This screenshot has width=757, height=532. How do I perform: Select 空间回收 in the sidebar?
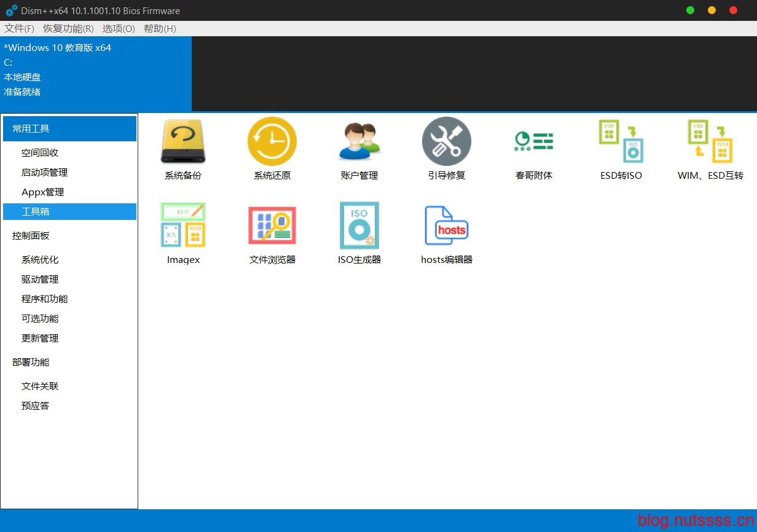click(40, 153)
